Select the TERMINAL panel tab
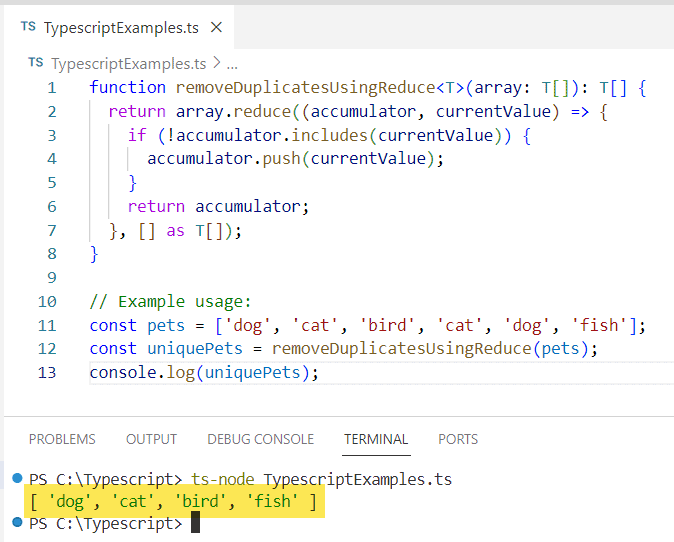 click(x=376, y=439)
